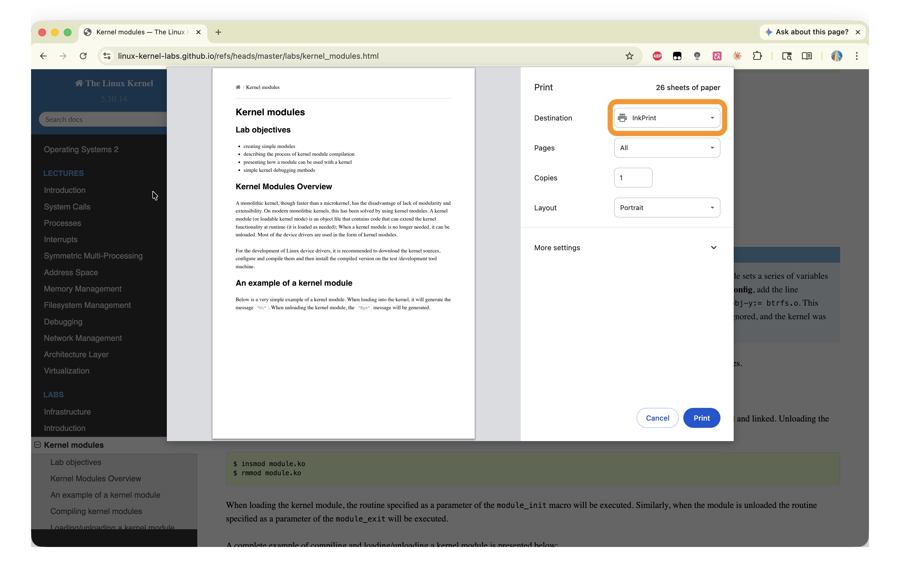Open the black mask extension icon

pyautogui.click(x=677, y=56)
